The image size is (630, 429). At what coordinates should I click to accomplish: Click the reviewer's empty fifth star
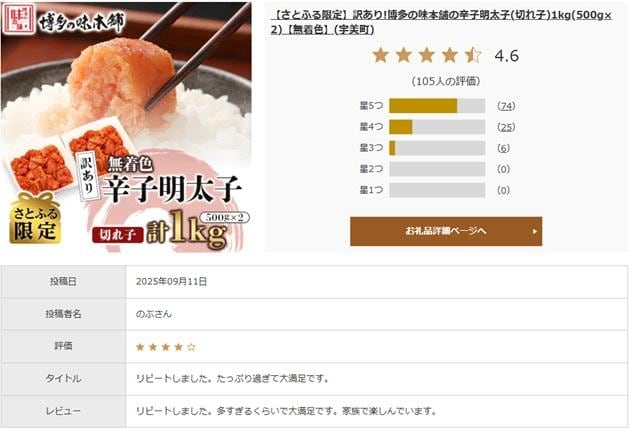tap(192, 347)
